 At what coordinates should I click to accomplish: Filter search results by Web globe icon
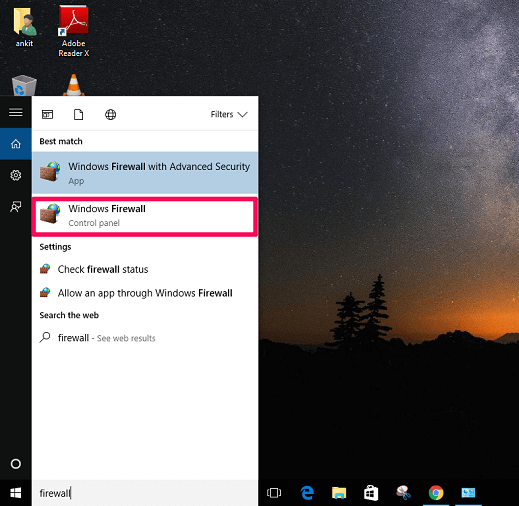pyautogui.click(x=110, y=115)
